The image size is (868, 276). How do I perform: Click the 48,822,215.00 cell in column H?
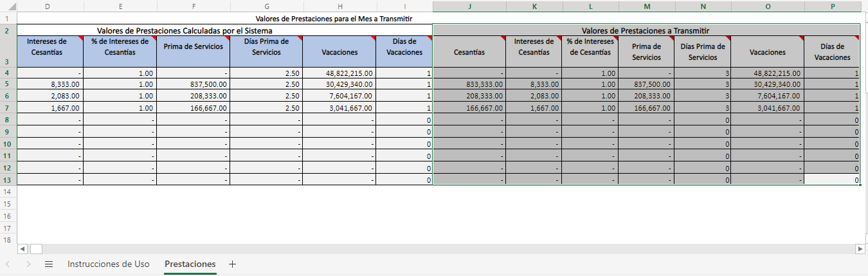[x=339, y=73]
